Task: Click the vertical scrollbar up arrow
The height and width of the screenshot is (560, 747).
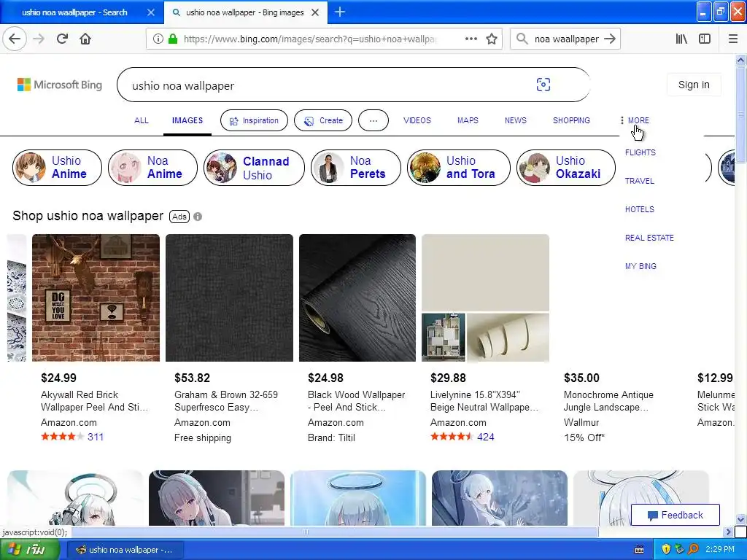Action: [740, 60]
